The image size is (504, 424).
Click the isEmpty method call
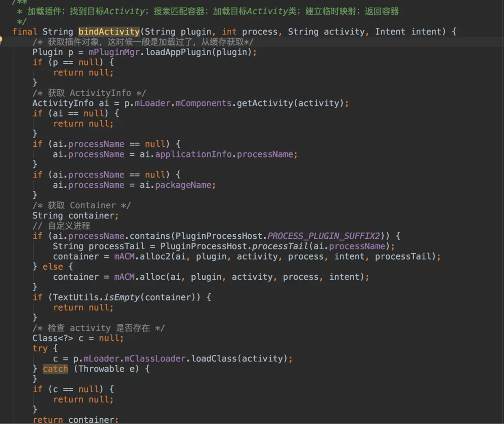122,297
